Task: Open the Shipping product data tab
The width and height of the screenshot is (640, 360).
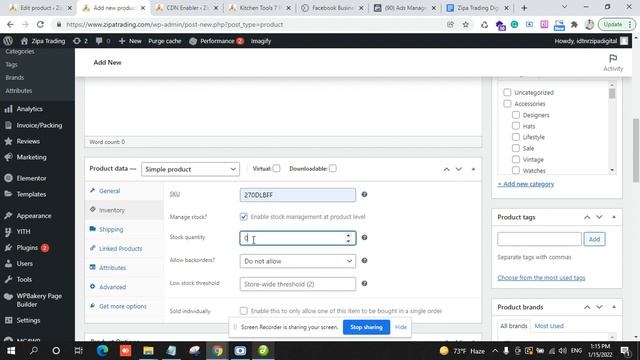Action: (111, 229)
